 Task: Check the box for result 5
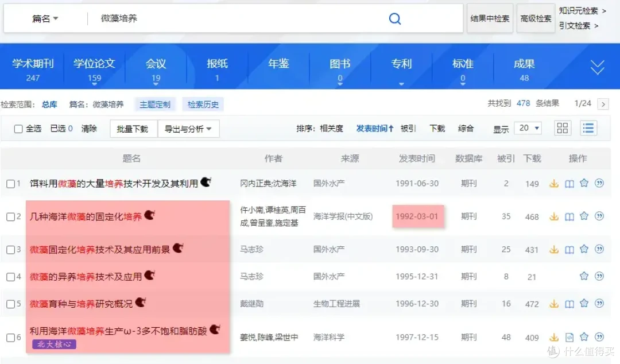coord(11,304)
